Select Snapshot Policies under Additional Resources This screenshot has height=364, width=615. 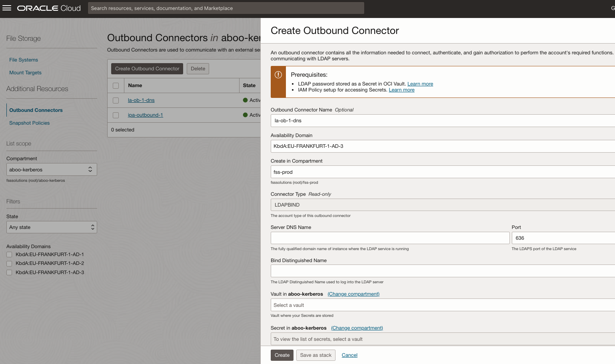pos(29,123)
